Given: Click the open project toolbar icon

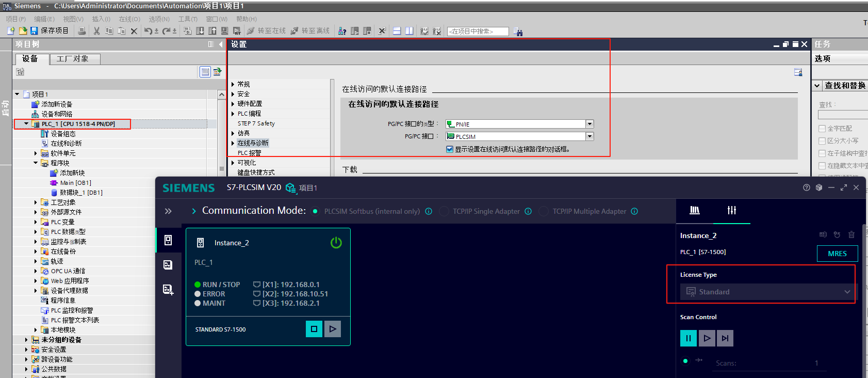Looking at the screenshot, I should click(23, 31).
